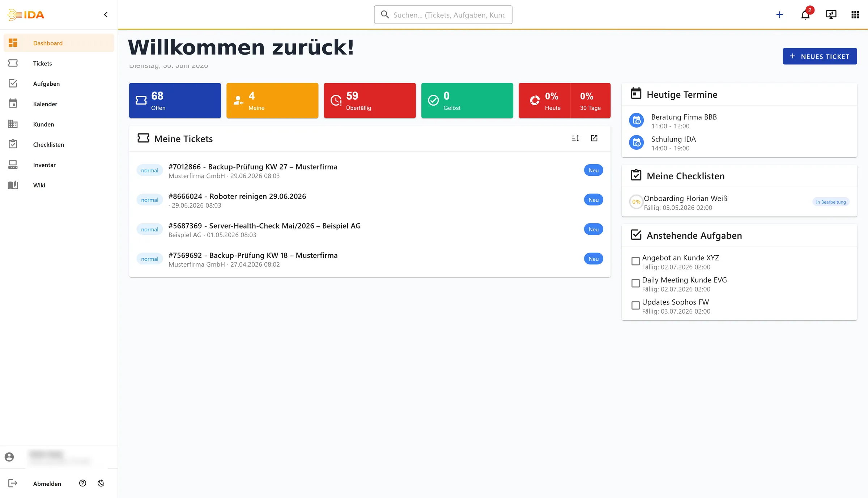
Task: Click the IDA logo
Action: [26, 14]
